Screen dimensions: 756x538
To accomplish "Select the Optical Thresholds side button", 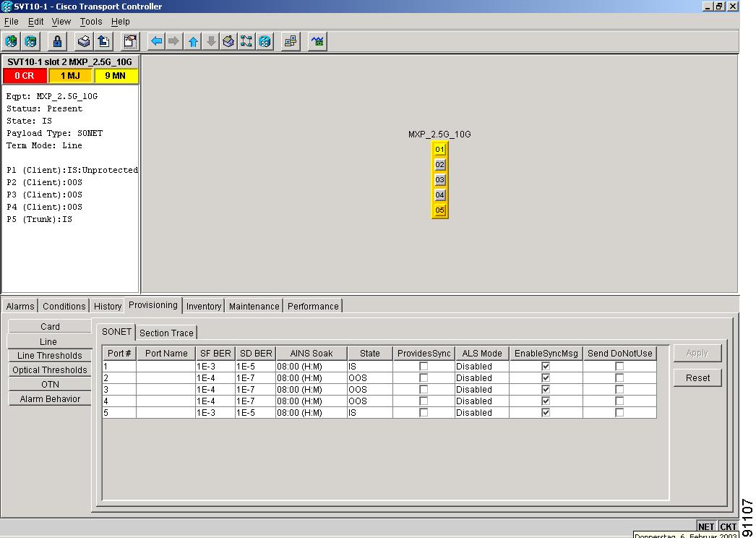I will (49, 370).
